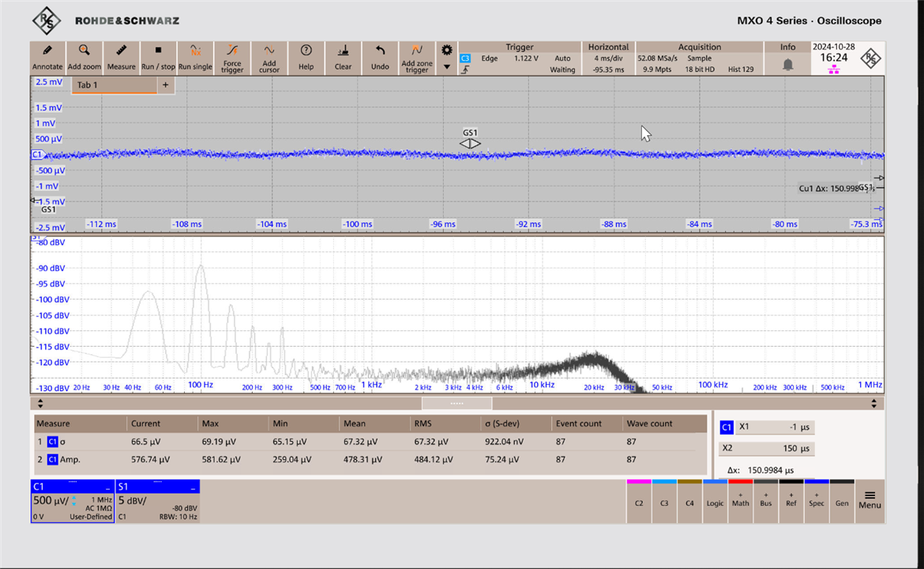924x569 pixels.
Task: Undo the last action
Action: click(x=380, y=58)
